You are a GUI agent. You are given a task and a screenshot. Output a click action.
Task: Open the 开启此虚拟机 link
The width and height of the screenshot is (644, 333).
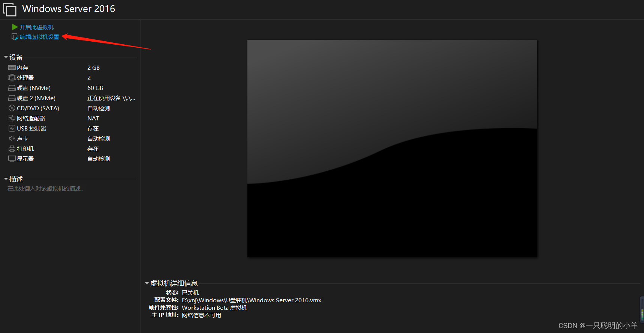pyautogui.click(x=37, y=27)
